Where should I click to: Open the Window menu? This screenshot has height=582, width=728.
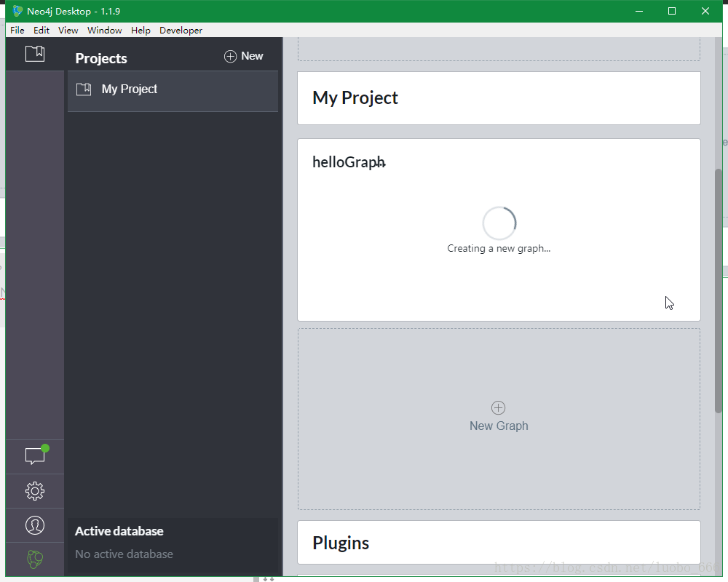pos(104,30)
